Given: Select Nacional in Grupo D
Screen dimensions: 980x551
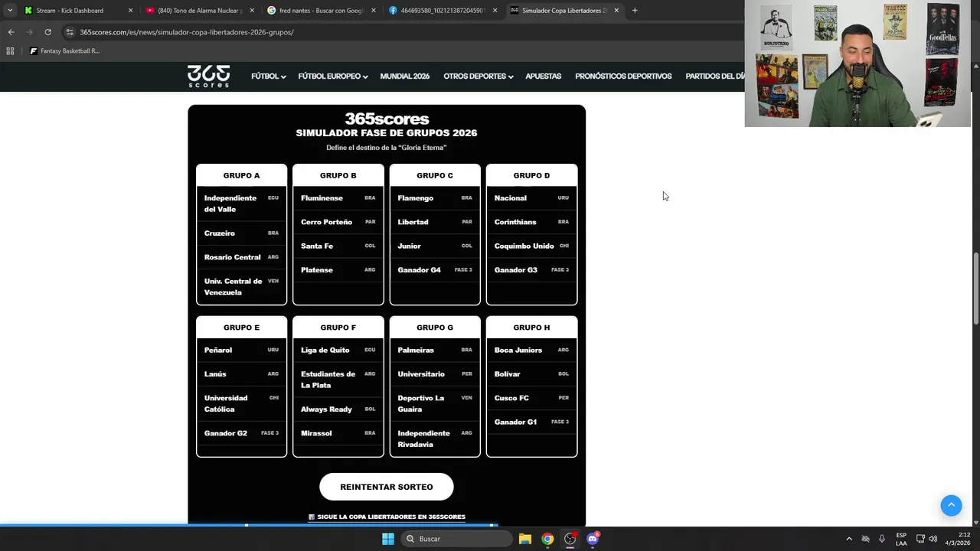Looking at the screenshot, I should coord(531,198).
